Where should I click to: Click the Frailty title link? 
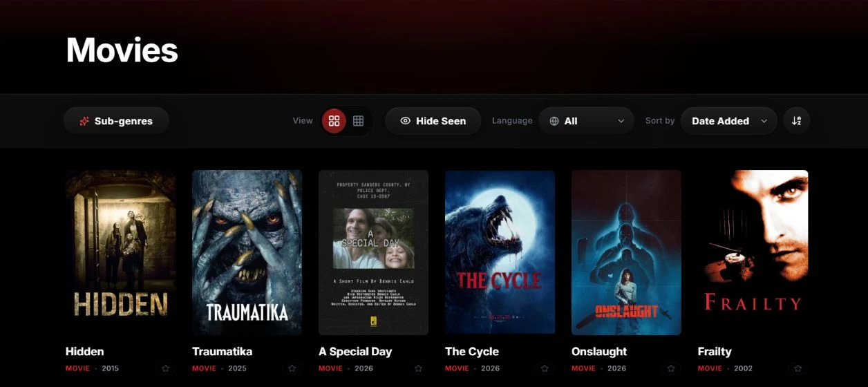coord(715,352)
